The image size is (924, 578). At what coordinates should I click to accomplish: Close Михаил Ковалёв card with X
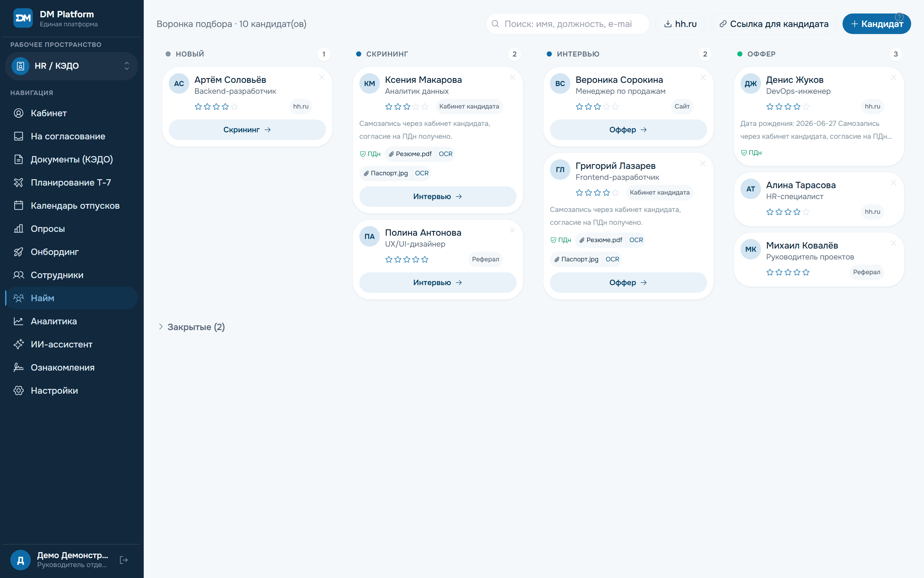point(894,243)
